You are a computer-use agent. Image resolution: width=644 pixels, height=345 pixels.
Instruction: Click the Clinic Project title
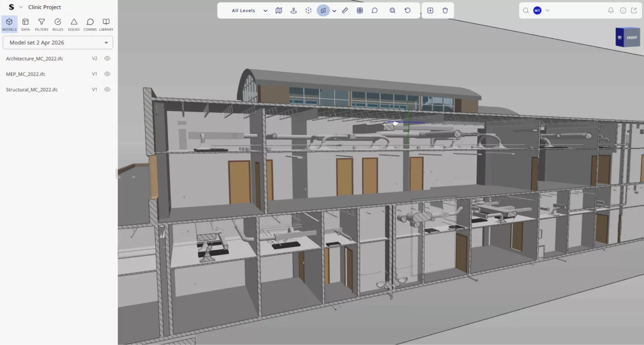[x=45, y=7]
